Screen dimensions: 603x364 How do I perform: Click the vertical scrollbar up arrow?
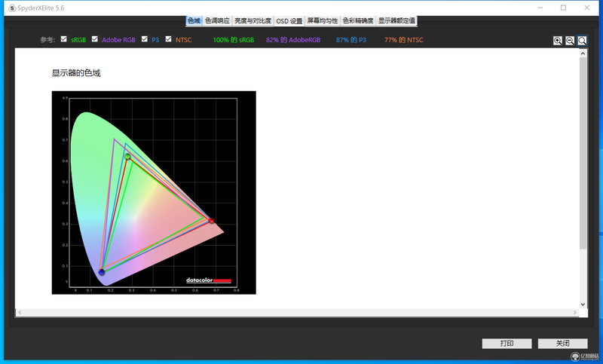(x=583, y=54)
